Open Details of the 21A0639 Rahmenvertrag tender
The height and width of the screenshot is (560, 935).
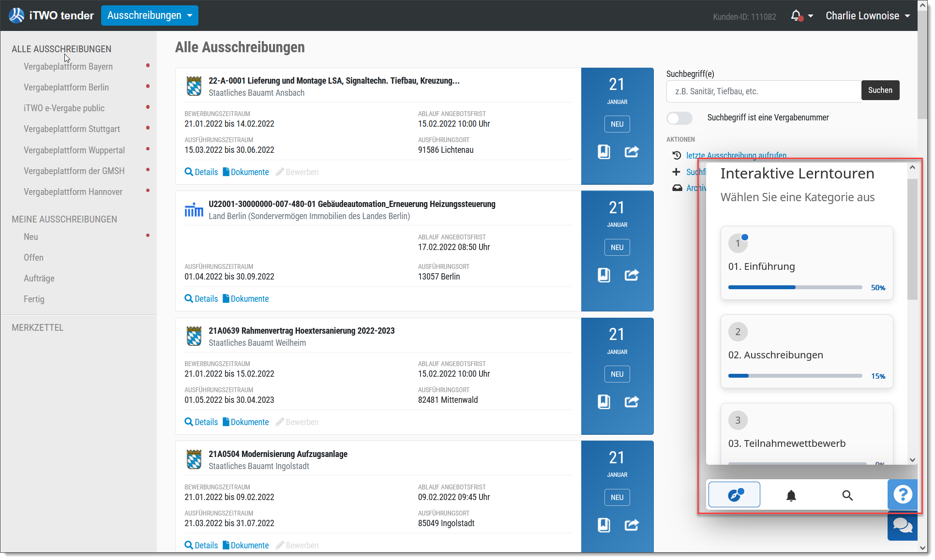click(x=201, y=422)
